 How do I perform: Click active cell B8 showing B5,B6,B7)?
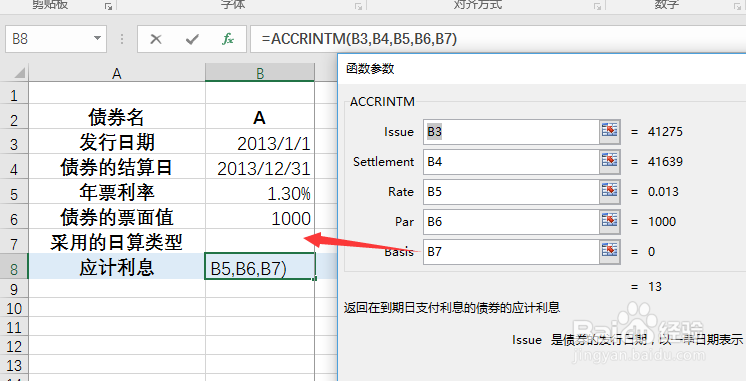tap(260, 267)
